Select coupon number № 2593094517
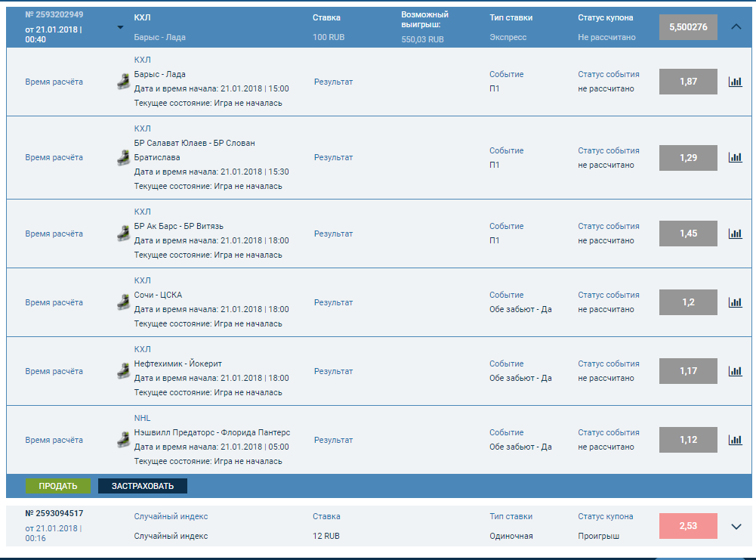The image size is (756, 560). click(54, 513)
